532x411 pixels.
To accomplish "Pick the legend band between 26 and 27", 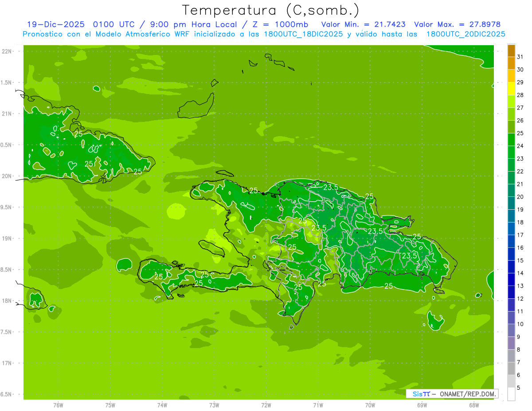I will point(511,114).
